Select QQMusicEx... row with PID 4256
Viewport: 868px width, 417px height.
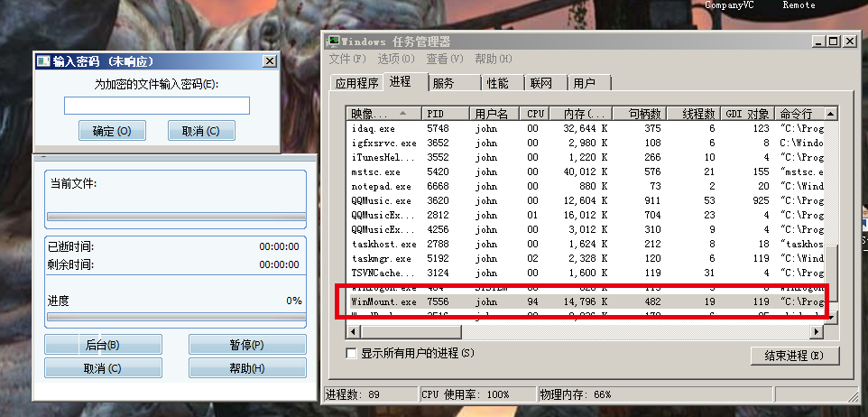click(x=586, y=229)
